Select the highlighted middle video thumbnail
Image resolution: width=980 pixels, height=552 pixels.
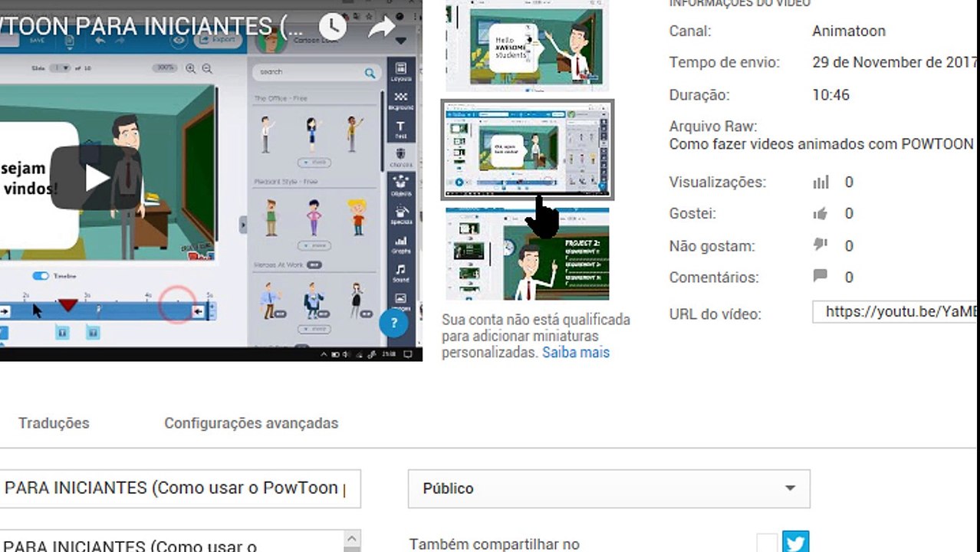(x=528, y=149)
